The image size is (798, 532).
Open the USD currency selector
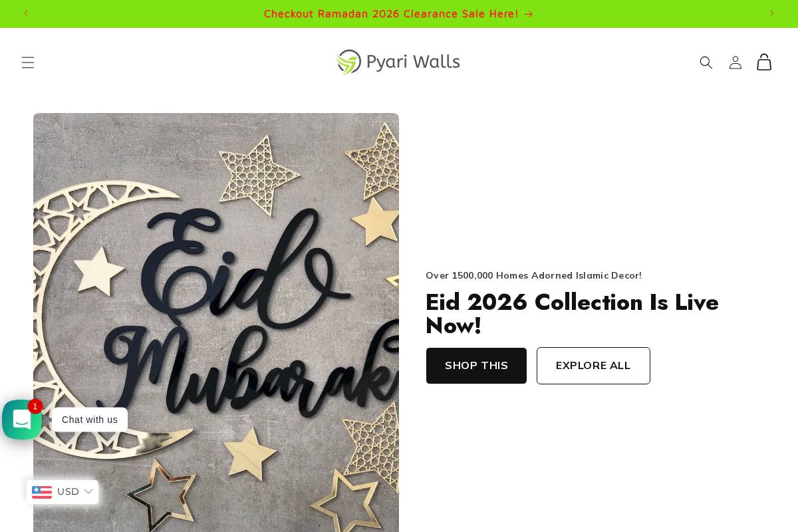(63, 492)
